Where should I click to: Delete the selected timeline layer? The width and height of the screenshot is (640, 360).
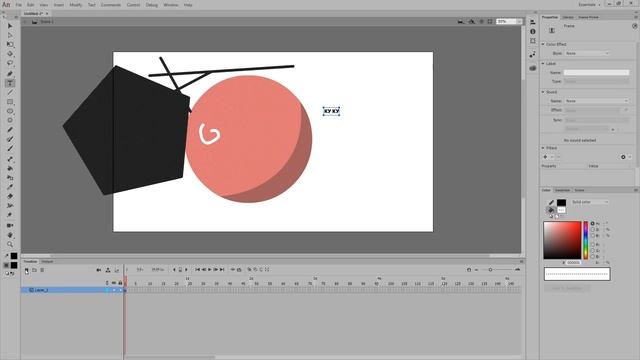(x=42, y=270)
